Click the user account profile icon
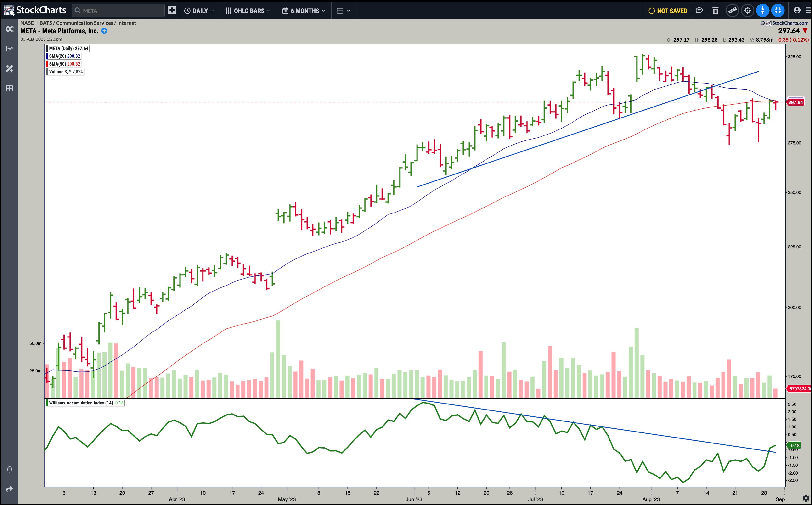The image size is (812, 505). tap(797, 10)
